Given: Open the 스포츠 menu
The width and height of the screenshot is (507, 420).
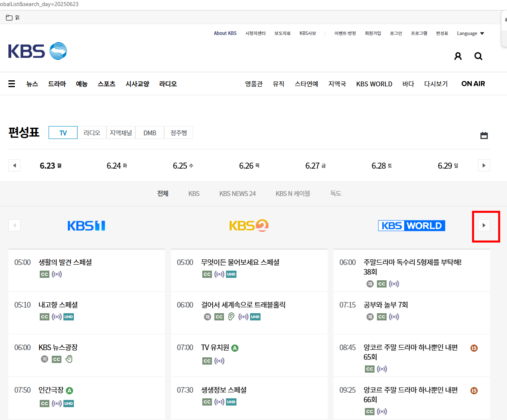Looking at the screenshot, I should click(107, 84).
